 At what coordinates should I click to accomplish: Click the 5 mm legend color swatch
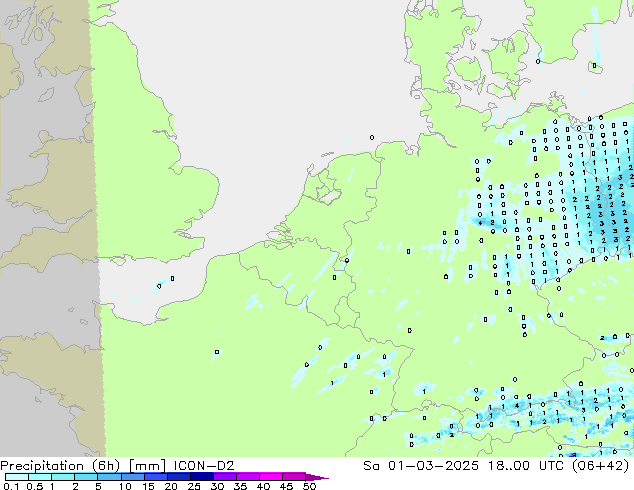pyautogui.click(x=109, y=477)
